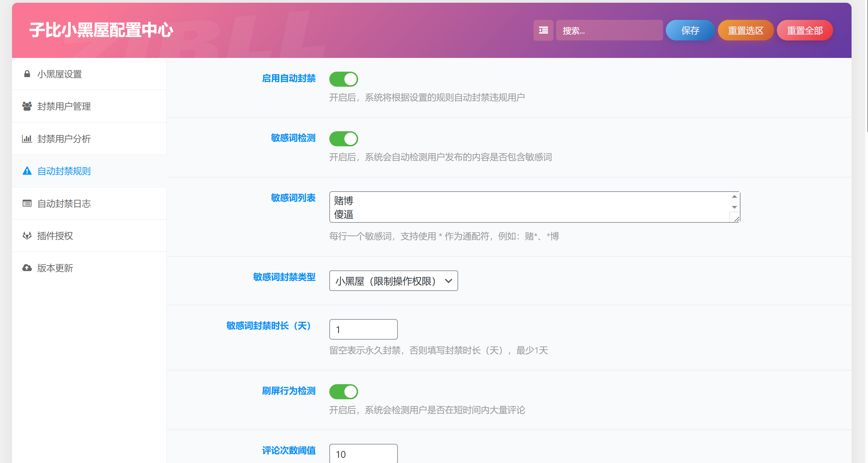
Task: Click the 重置全部 button
Action: tap(805, 30)
